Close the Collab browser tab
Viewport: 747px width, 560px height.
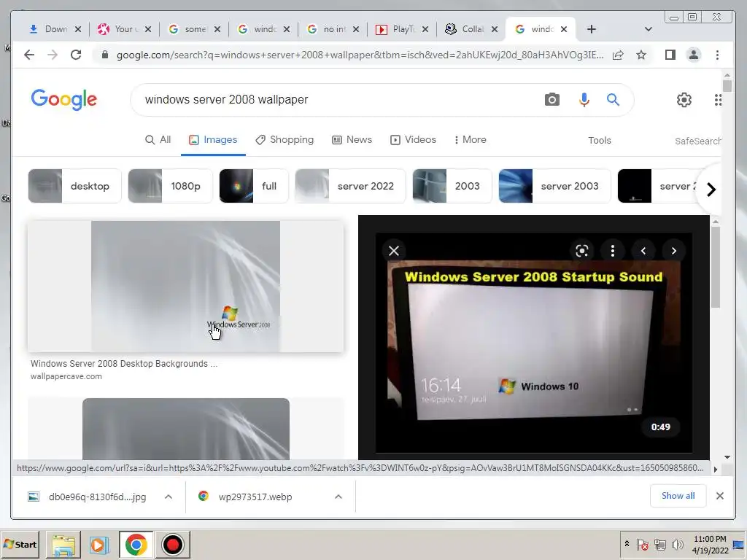[x=495, y=29]
